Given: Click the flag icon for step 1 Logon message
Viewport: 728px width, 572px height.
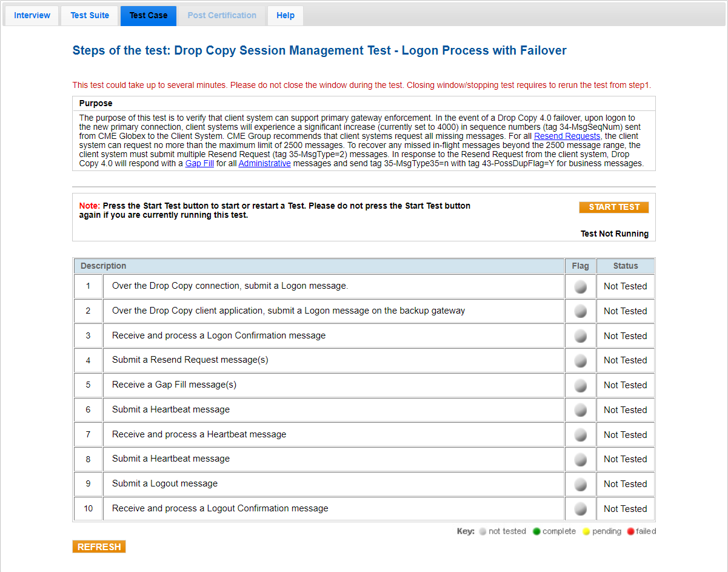Looking at the screenshot, I should click(580, 287).
